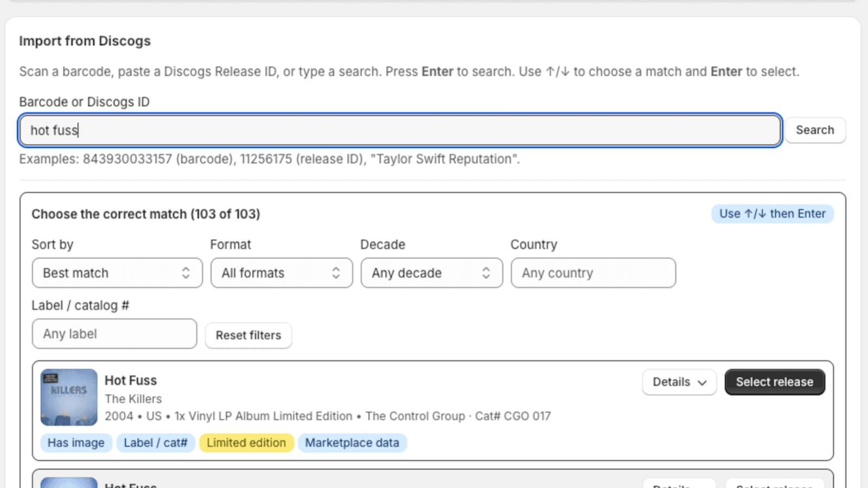
Task: Click the Search button
Action: point(815,130)
